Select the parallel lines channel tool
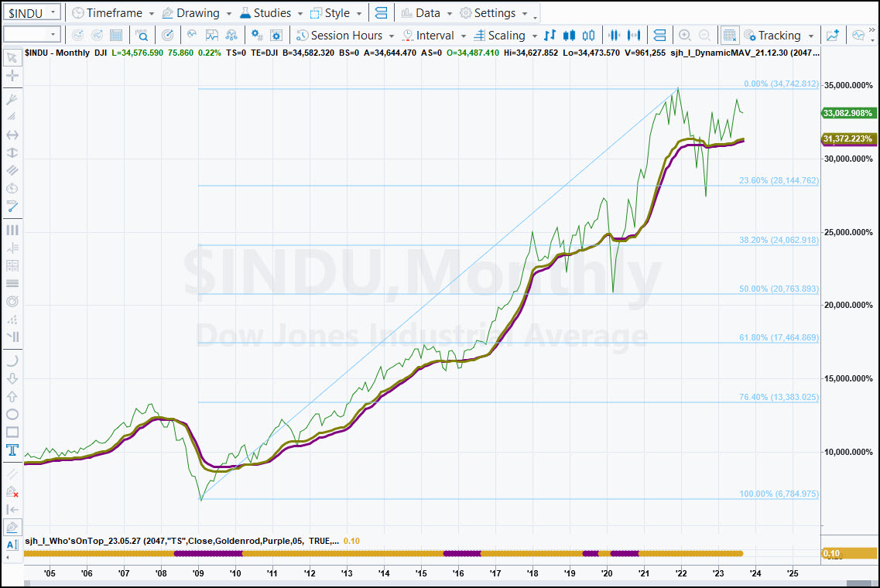This screenshot has height=588, width=880. point(12,170)
